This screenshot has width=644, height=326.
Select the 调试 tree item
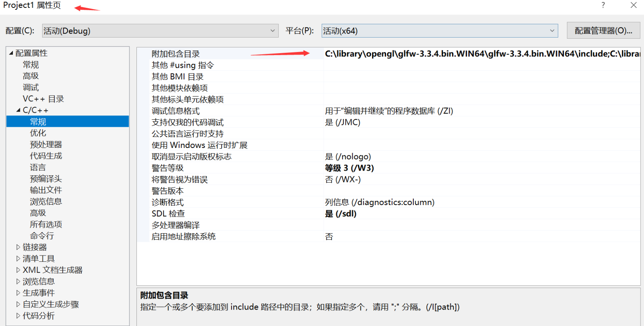[31, 87]
